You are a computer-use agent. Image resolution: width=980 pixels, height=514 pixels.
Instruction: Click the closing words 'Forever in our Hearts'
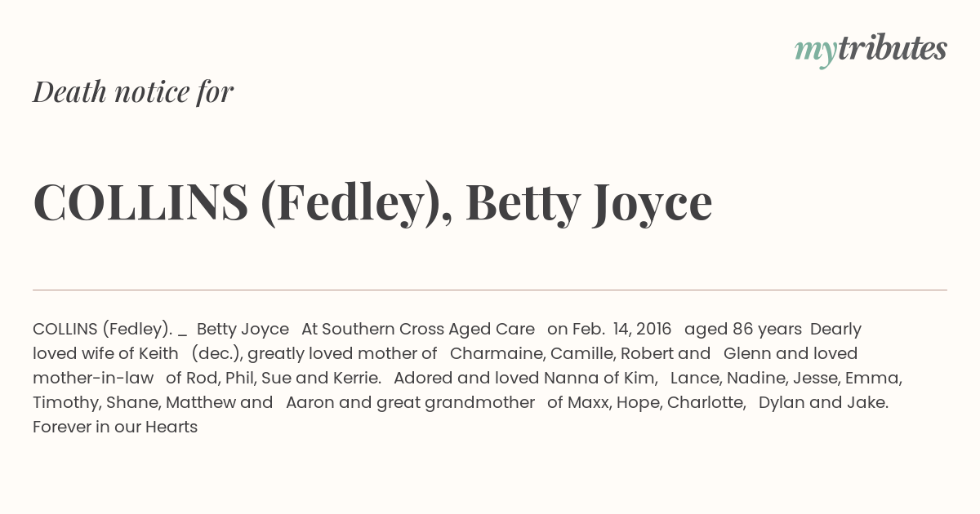(x=115, y=427)
